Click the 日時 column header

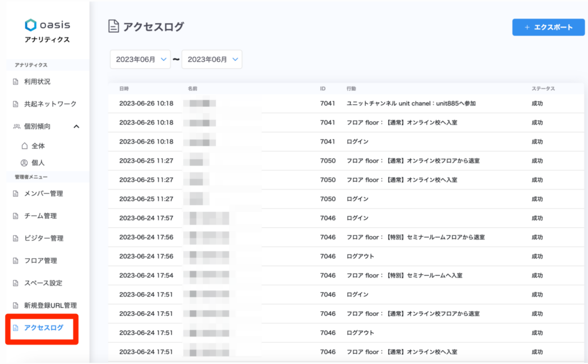coord(124,89)
